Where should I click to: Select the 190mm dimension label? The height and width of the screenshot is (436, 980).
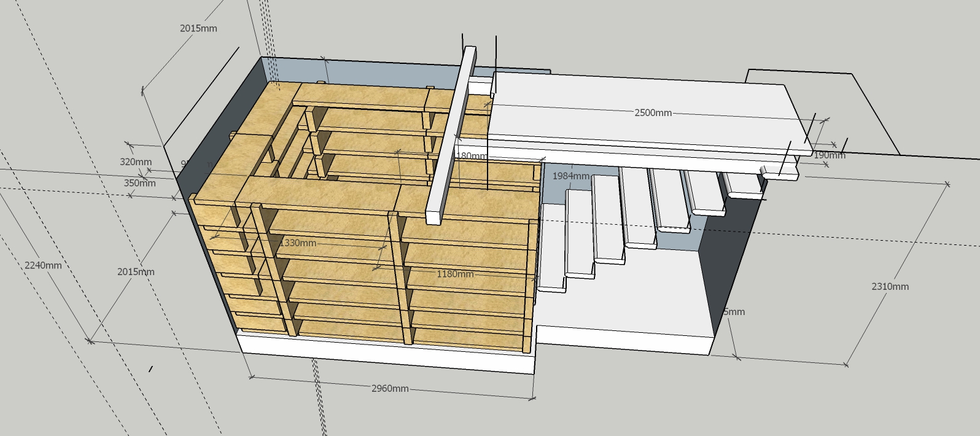tap(829, 155)
